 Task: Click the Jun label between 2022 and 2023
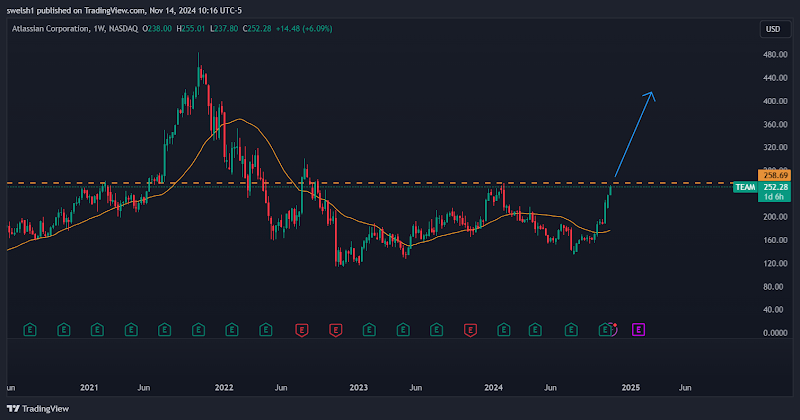pyautogui.click(x=281, y=388)
